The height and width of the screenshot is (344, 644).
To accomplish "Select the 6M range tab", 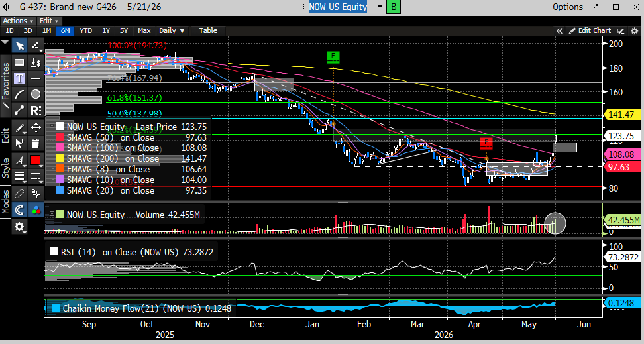I will [x=65, y=31].
